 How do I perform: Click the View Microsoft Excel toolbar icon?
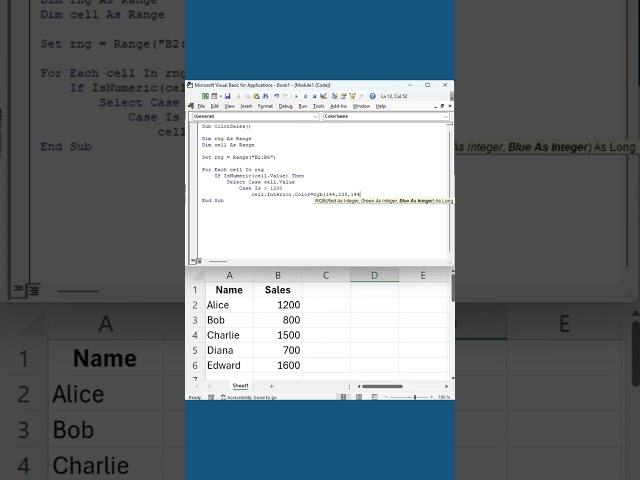click(x=205, y=96)
